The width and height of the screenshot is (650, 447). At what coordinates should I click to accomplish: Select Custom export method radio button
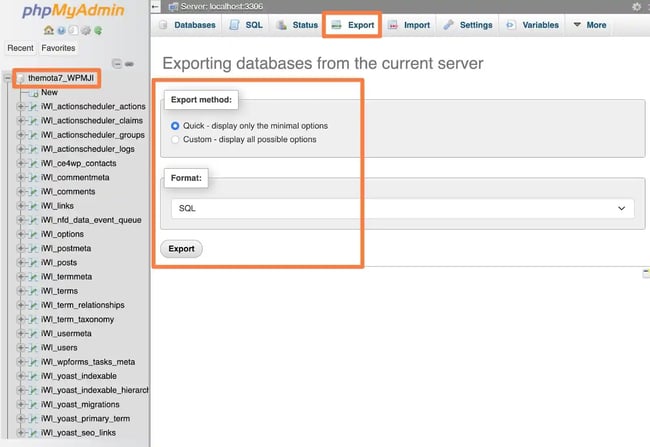tap(175, 139)
